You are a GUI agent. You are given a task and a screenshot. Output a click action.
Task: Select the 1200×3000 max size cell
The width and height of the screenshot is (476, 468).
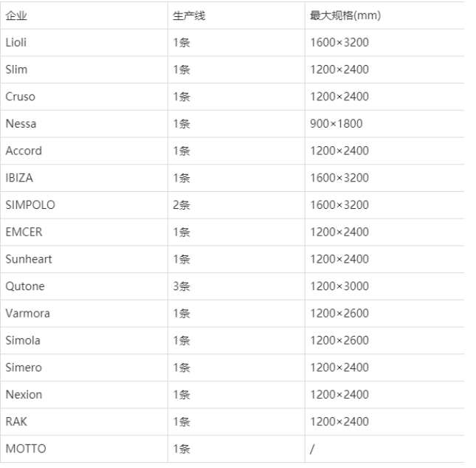(339, 286)
